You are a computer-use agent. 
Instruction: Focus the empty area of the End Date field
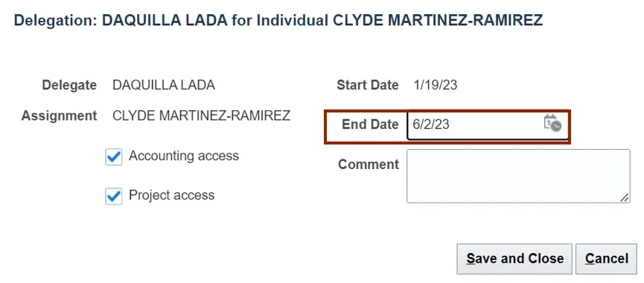tap(495, 125)
